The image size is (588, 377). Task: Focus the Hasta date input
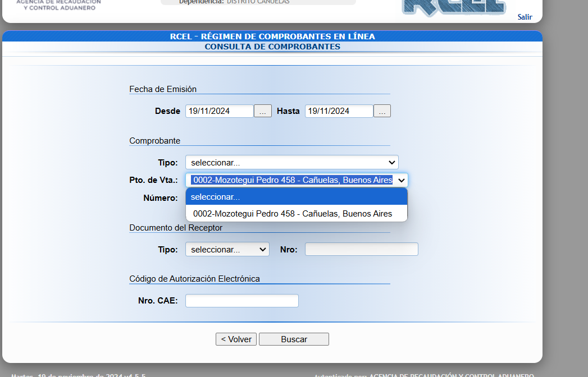click(x=339, y=111)
